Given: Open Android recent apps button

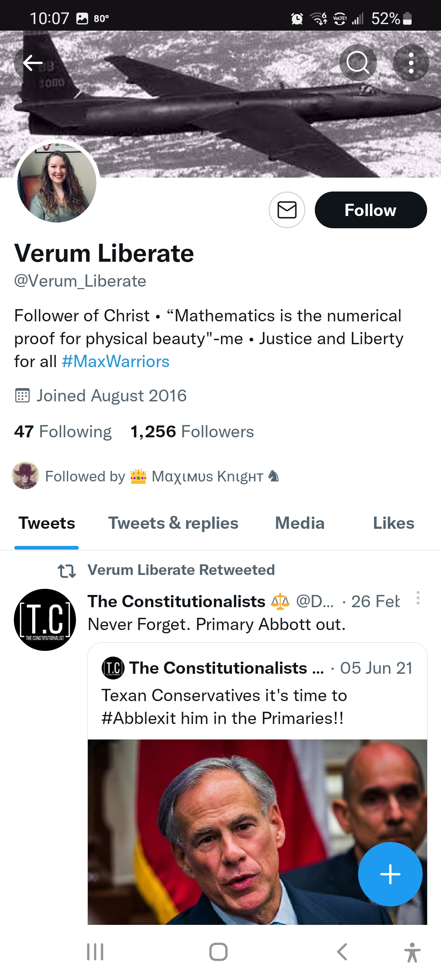Looking at the screenshot, I should point(95,952).
